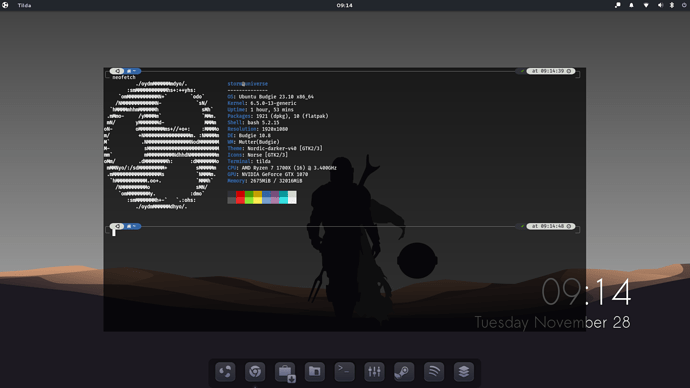690x388 pixels.
Task: Click the 'Terminal: tilda' line
Action: [x=249, y=161]
